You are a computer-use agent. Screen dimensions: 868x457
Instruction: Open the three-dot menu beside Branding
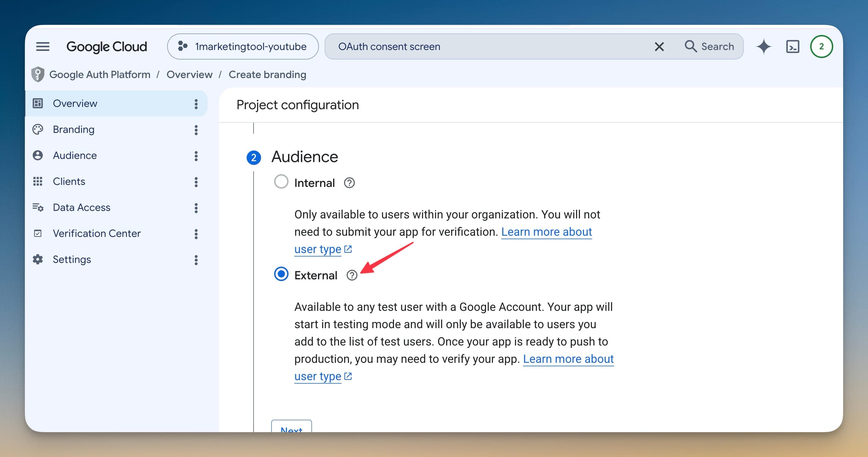point(196,130)
